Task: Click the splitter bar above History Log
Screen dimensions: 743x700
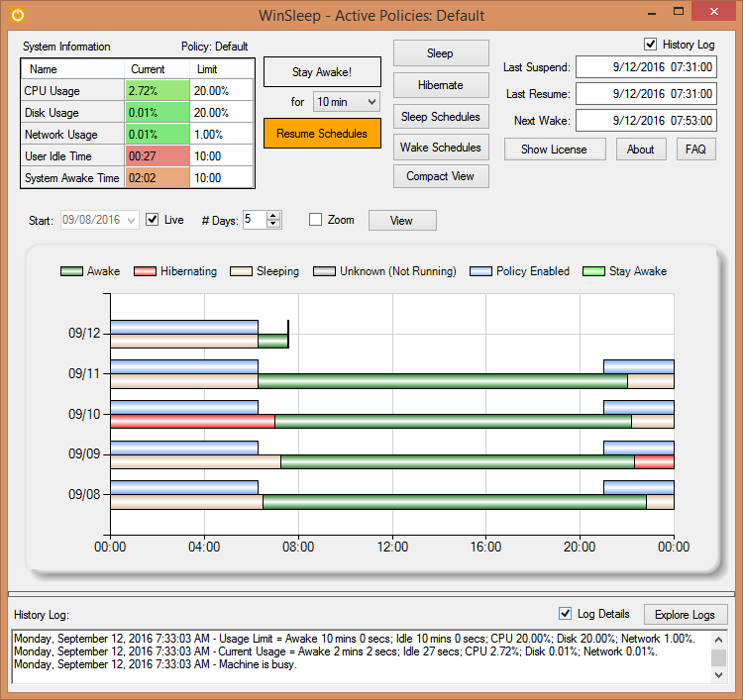Action: coord(371,593)
